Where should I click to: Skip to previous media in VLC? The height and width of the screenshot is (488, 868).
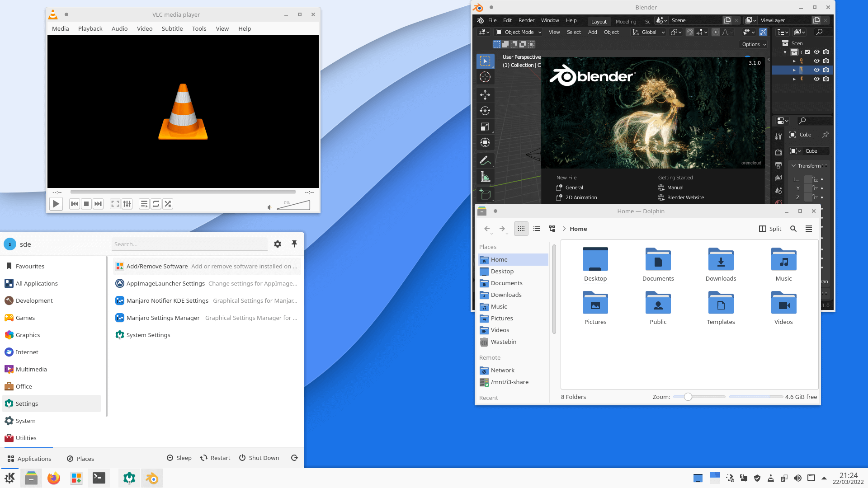[x=75, y=204]
